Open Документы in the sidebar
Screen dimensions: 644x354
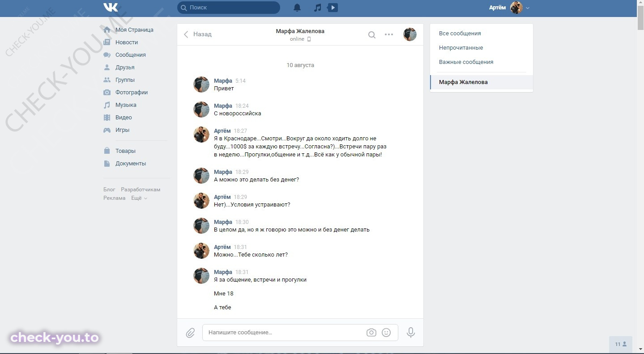[x=131, y=164]
